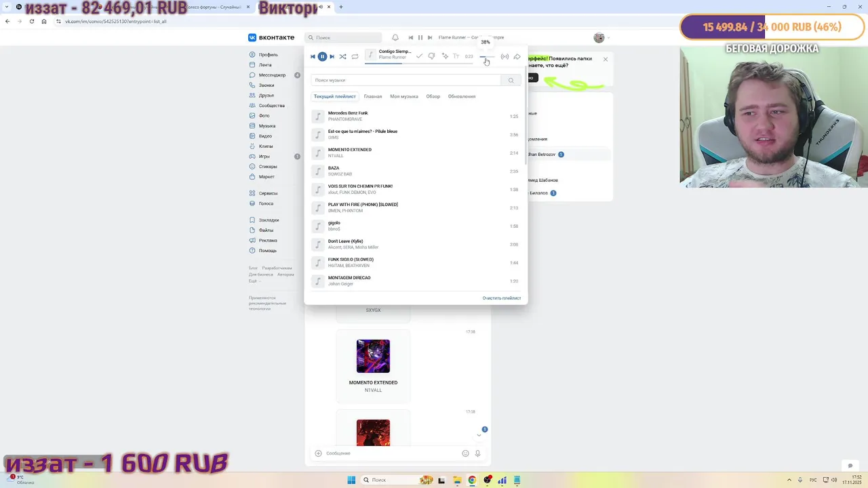Open the profile avatar dropdown menu
Image resolution: width=868 pixels, height=488 pixels.
(x=601, y=37)
